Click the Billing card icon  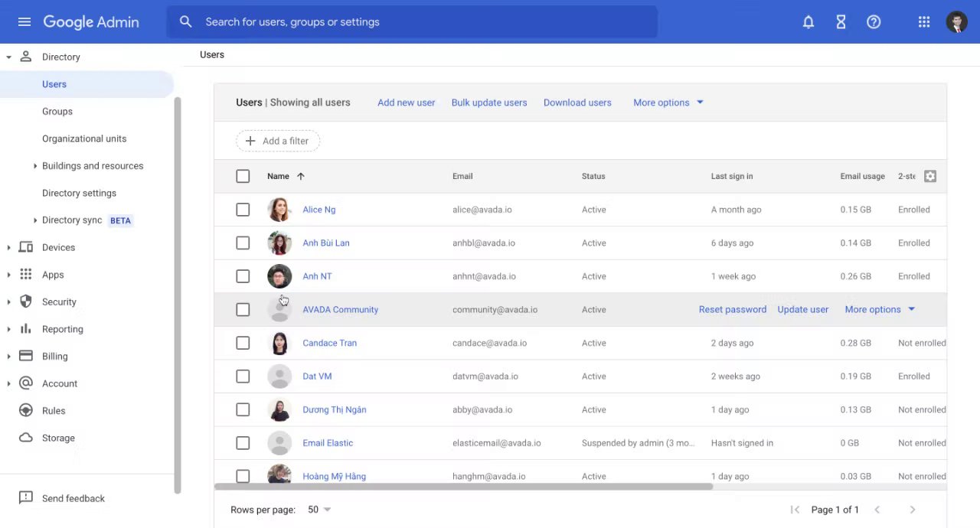point(26,356)
